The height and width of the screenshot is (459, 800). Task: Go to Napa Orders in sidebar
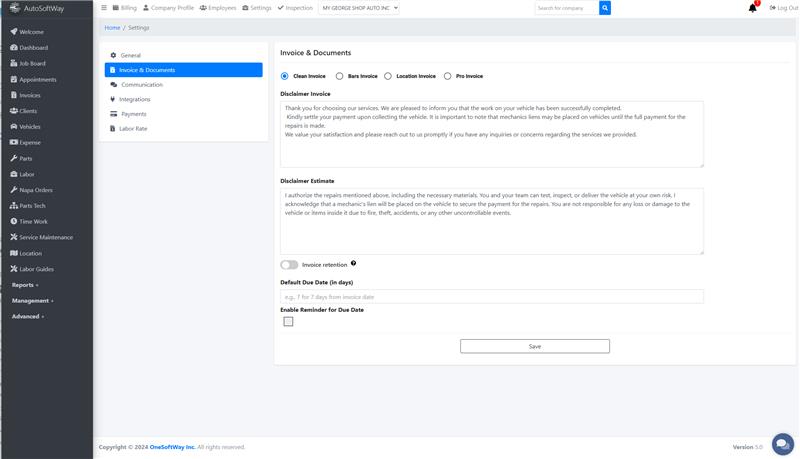pyautogui.click(x=35, y=190)
